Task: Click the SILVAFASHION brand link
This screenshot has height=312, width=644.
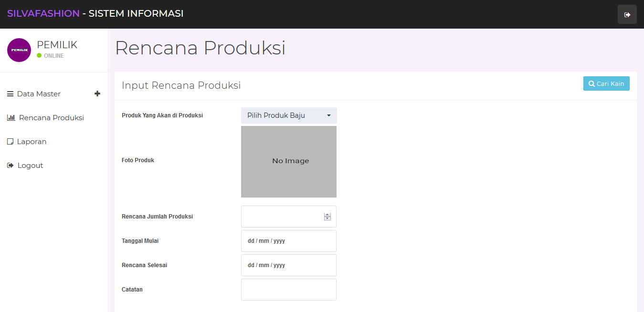Action: 43,13
